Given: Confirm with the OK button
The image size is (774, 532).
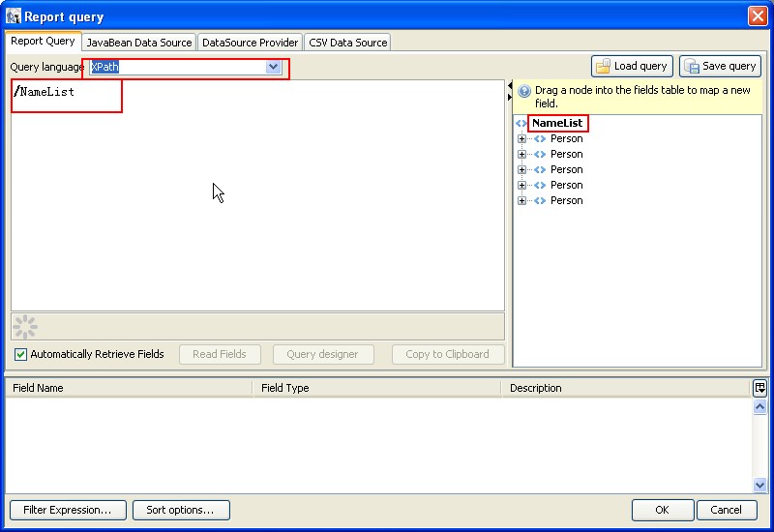Looking at the screenshot, I should click(x=663, y=510).
